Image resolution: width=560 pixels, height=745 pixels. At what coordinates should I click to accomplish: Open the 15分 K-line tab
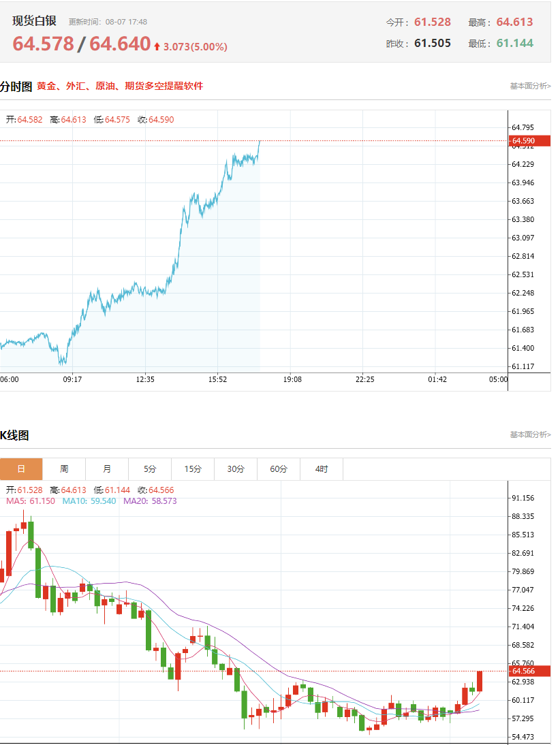pos(193,469)
